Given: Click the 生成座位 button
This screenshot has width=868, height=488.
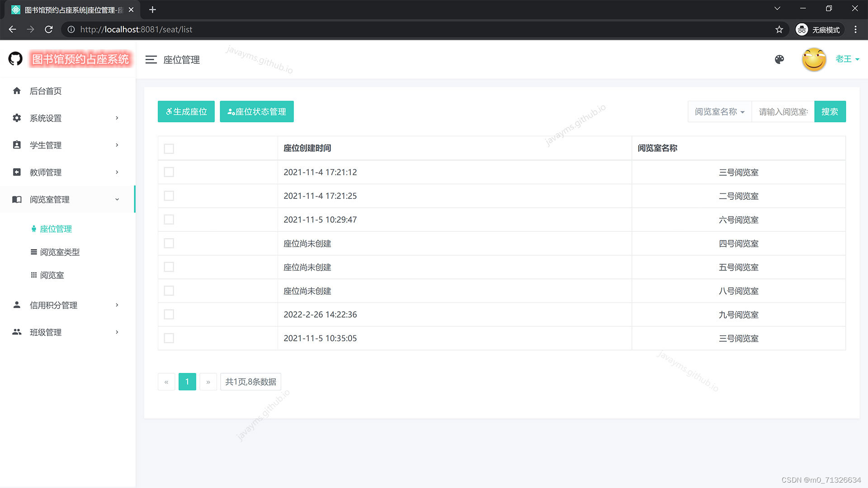Looking at the screenshot, I should pos(186,112).
